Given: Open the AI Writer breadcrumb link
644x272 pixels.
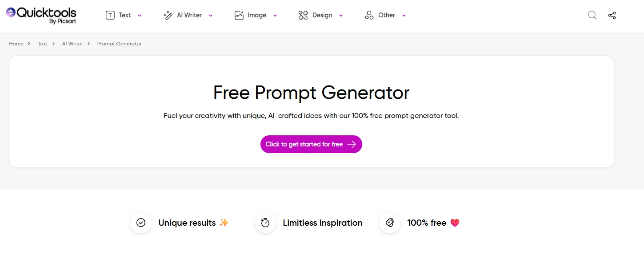Looking at the screenshot, I should (x=72, y=44).
